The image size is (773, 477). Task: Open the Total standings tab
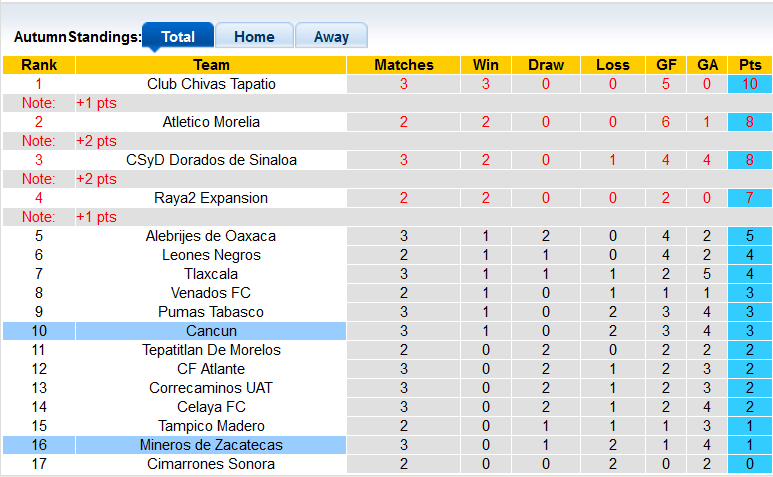coord(178,37)
